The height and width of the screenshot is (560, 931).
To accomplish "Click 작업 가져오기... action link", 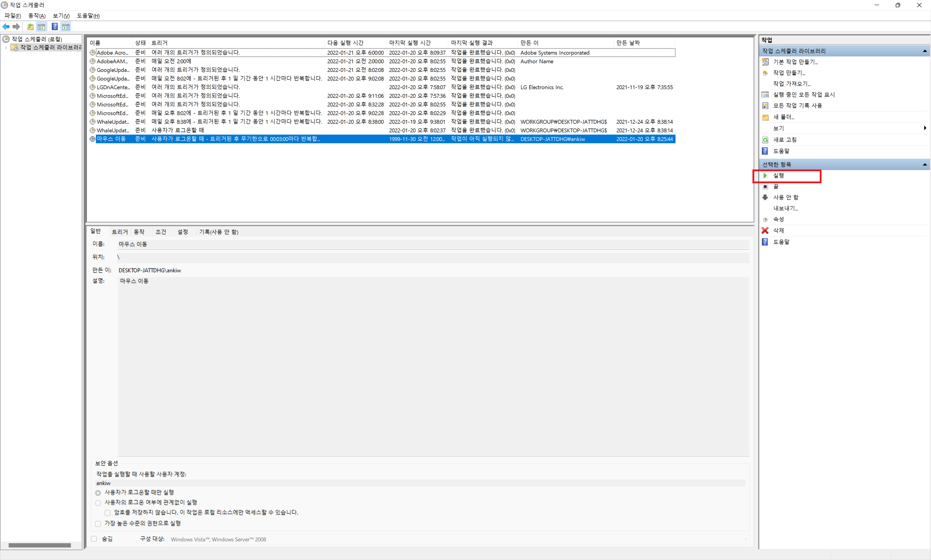I will pyautogui.click(x=791, y=84).
